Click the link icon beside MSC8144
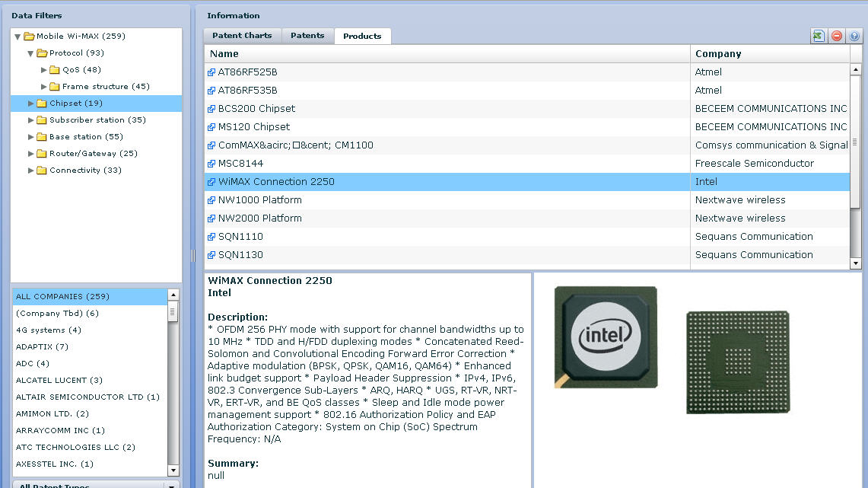 coord(211,164)
